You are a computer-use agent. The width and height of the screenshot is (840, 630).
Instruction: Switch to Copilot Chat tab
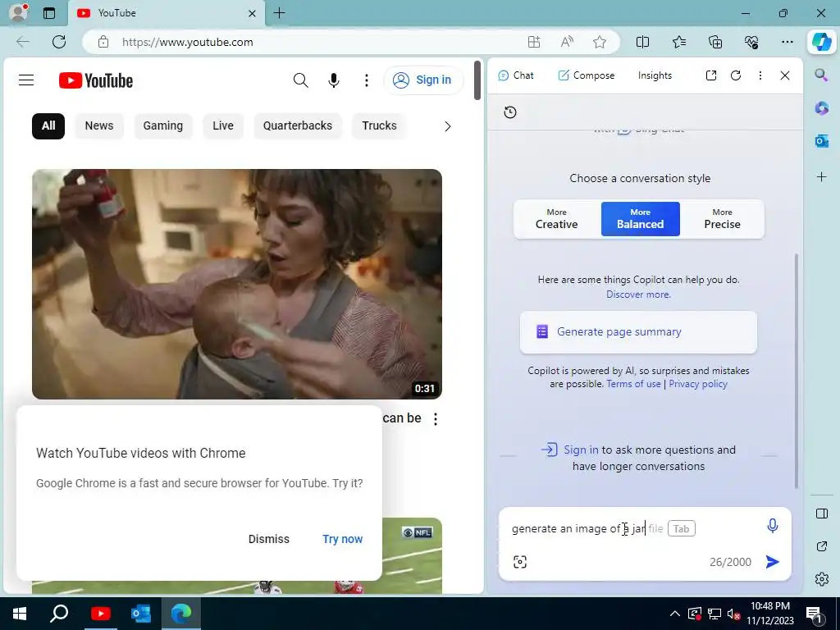[516, 75]
